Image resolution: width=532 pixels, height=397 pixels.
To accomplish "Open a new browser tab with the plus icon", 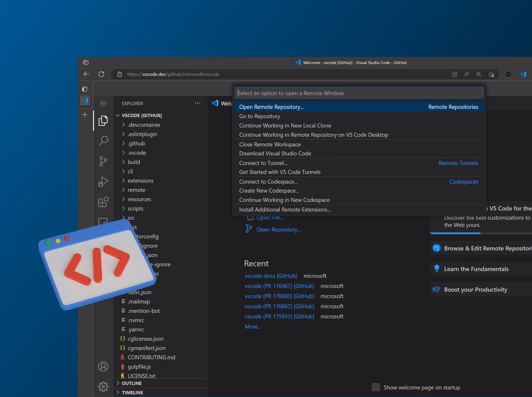I will 85,115.
